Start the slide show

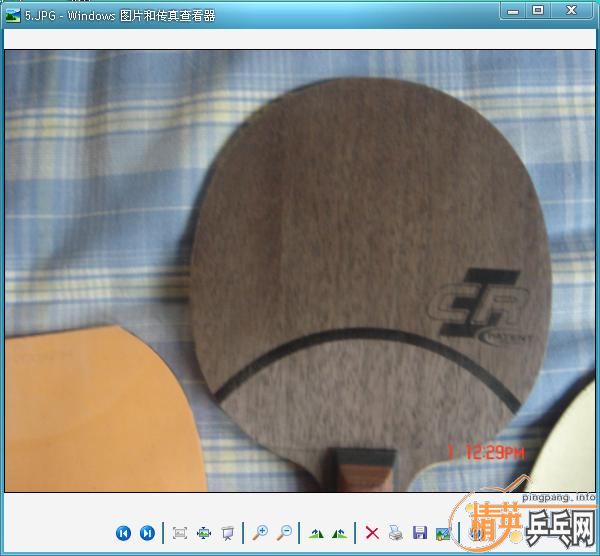(x=228, y=533)
